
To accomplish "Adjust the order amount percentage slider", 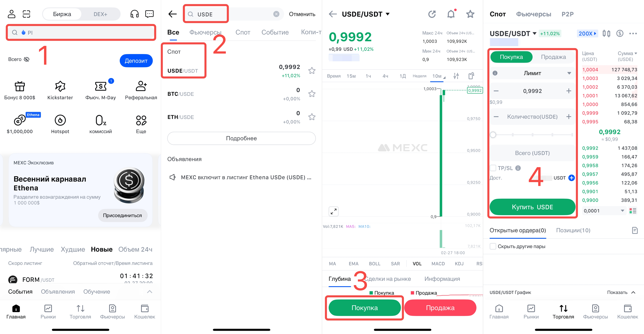I will coord(532,135).
